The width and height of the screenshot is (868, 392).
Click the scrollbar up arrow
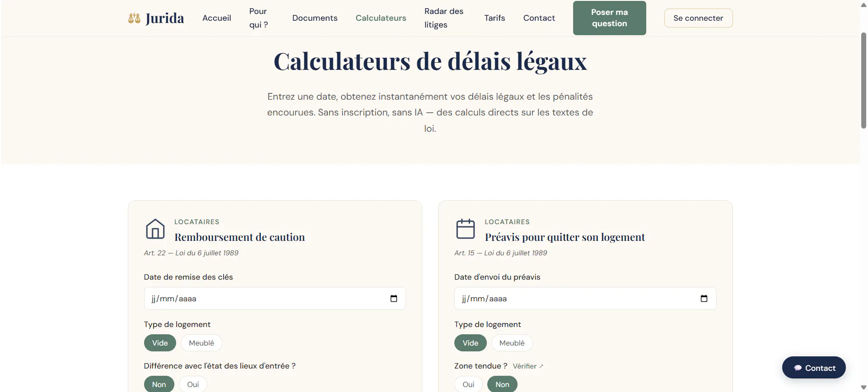tap(863, 5)
